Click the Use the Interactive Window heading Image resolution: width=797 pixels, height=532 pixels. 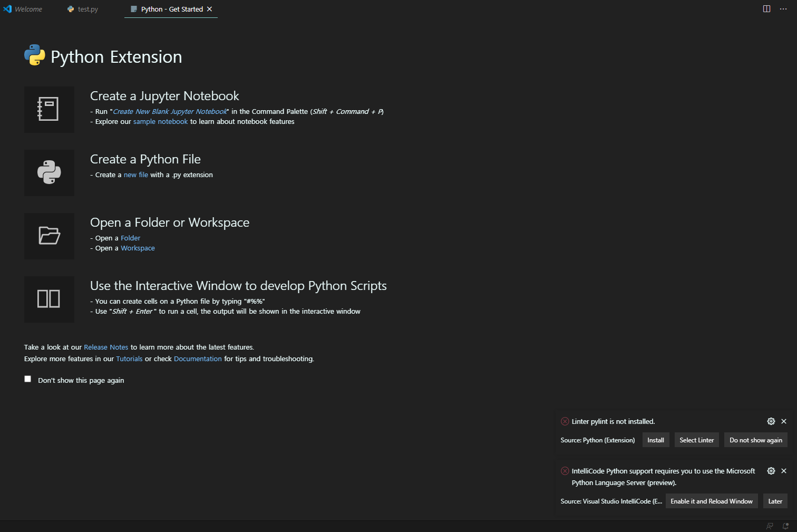[x=238, y=286]
